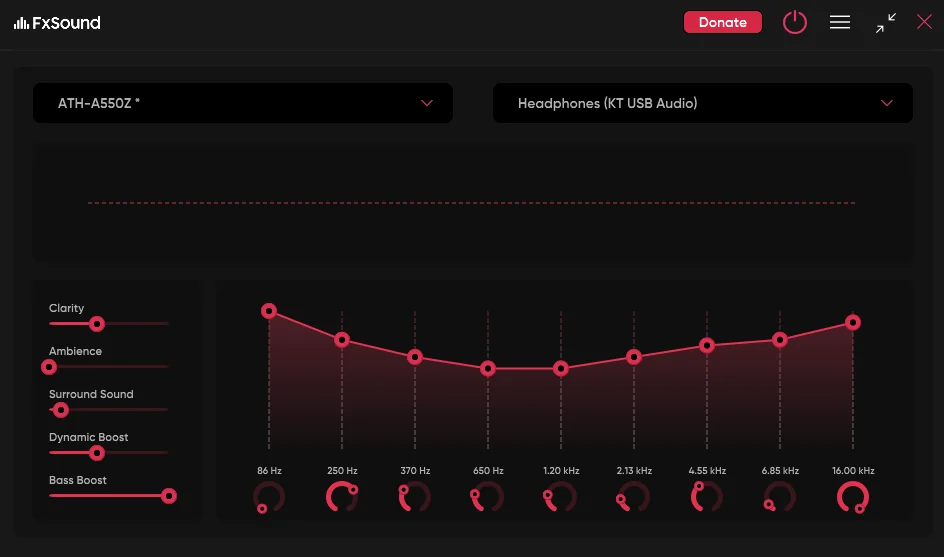
Task: Click the Bass Boost label
Action: point(78,480)
